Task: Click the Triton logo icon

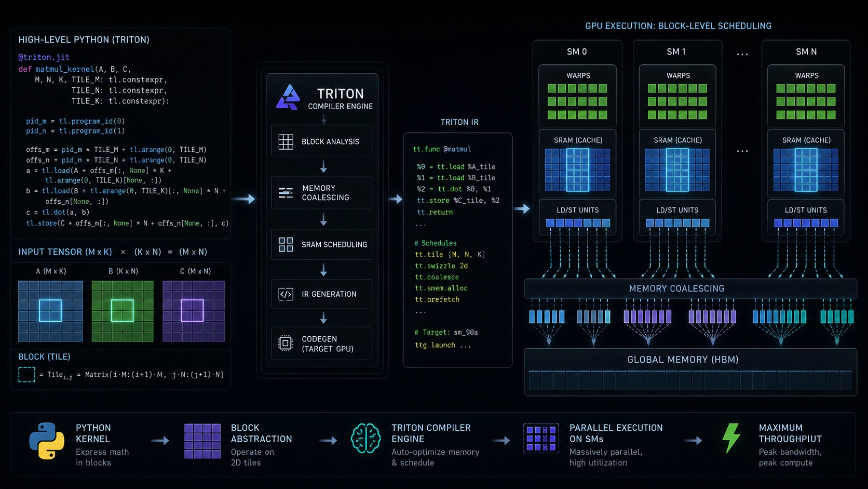Action: [x=288, y=97]
